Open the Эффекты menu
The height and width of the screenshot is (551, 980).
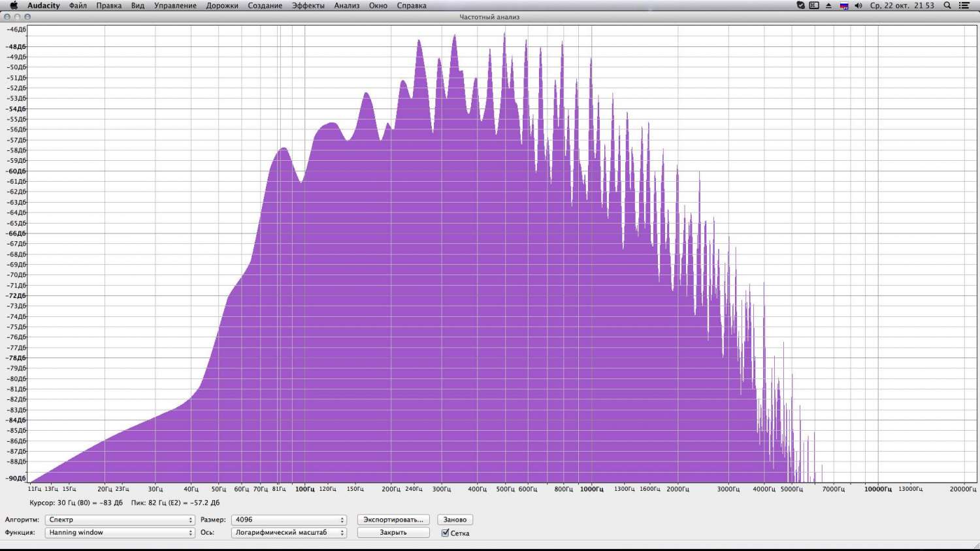[x=308, y=5]
